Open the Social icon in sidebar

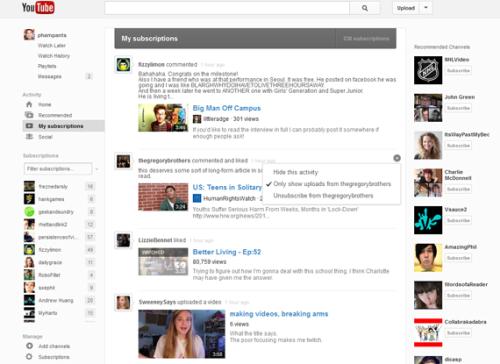pos(29,137)
